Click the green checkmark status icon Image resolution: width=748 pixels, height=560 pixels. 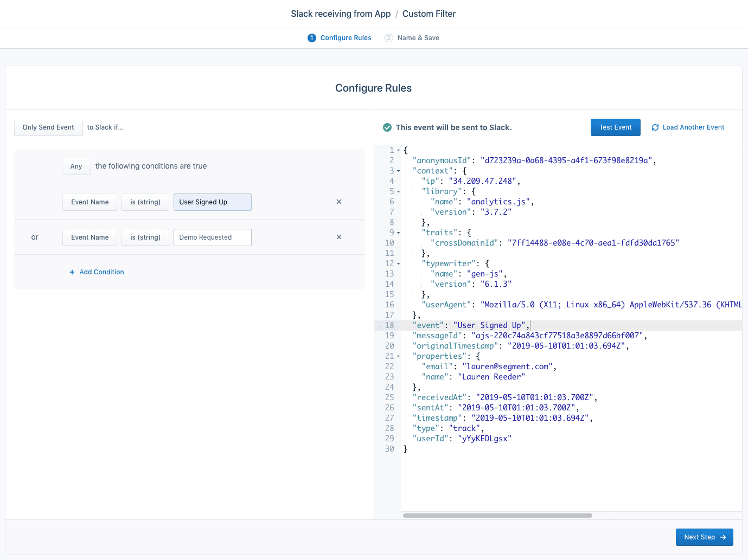pos(387,127)
